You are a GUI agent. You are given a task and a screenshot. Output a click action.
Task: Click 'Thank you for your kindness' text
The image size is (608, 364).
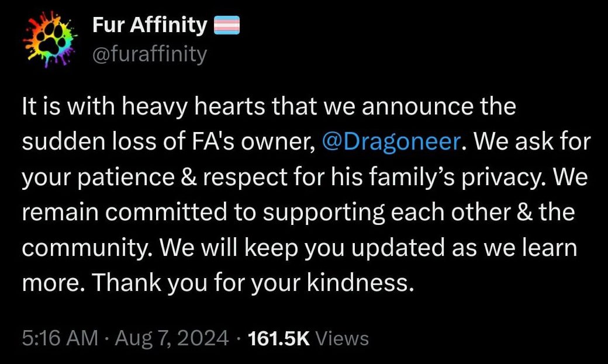[x=250, y=283]
